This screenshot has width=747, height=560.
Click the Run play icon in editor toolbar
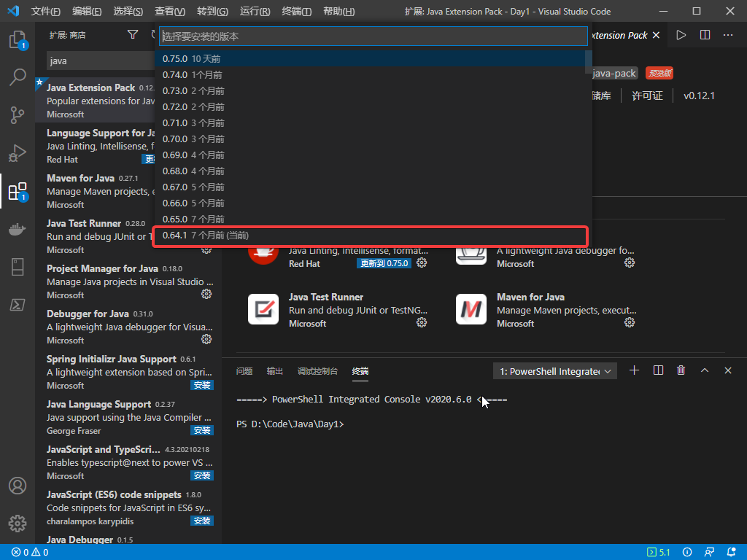coord(681,35)
